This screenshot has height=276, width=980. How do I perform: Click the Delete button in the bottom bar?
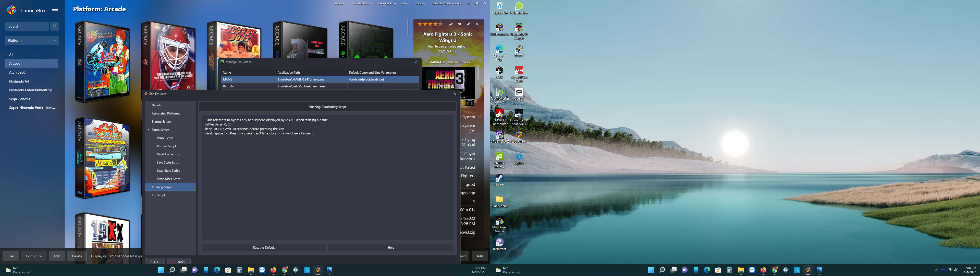(77, 256)
